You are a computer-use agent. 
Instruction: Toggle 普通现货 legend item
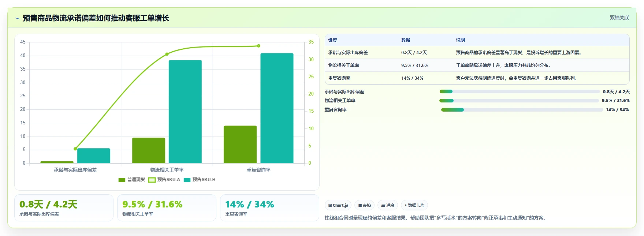132,180
